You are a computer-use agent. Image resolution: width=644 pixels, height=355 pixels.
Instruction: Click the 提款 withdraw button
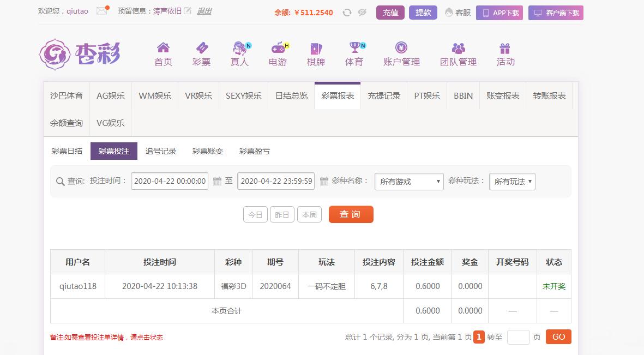423,13
